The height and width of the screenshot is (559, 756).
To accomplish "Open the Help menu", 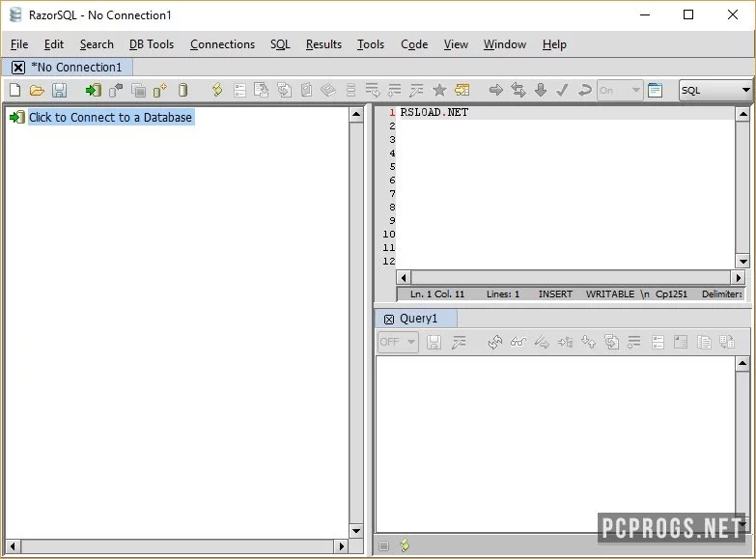I will 554,44.
